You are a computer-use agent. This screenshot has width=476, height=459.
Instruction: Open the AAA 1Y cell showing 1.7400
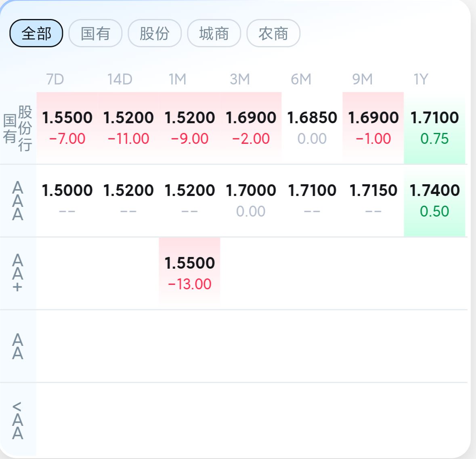434,201
